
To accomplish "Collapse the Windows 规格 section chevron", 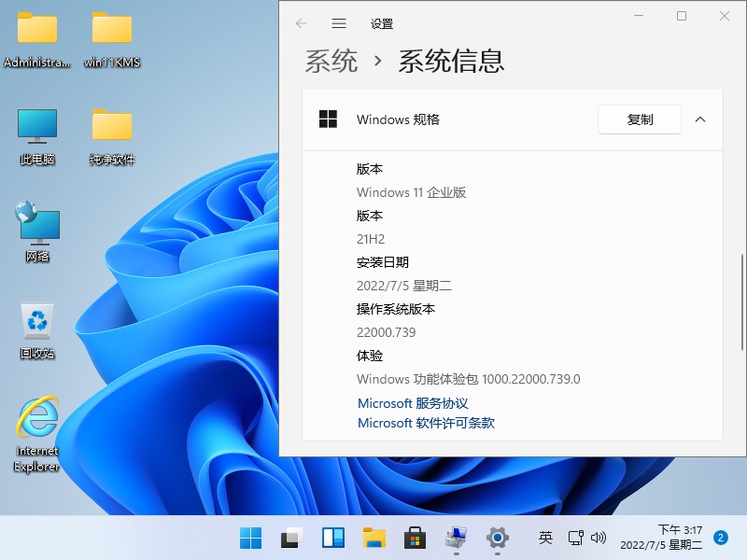I will point(700,119).
